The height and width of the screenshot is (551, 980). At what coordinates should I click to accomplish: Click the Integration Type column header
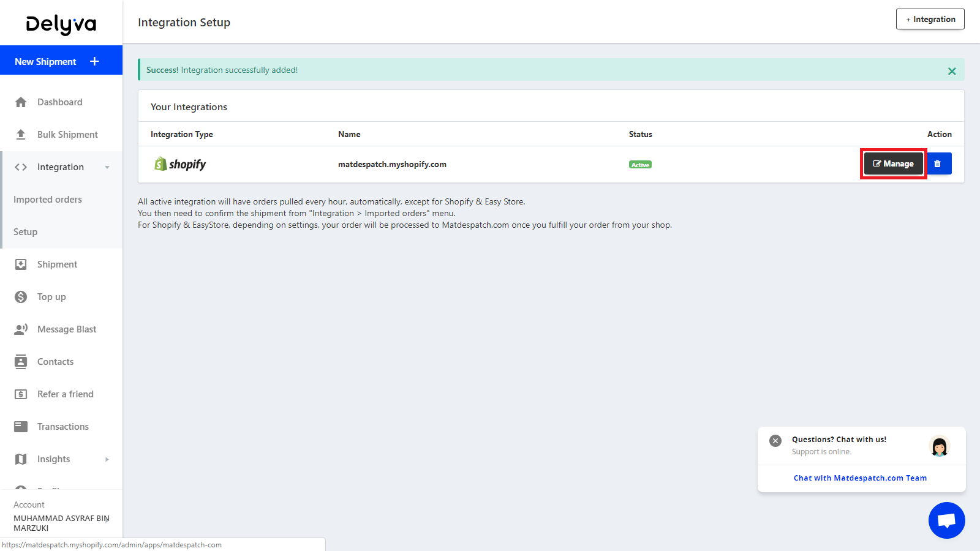[x=182, y=134]
